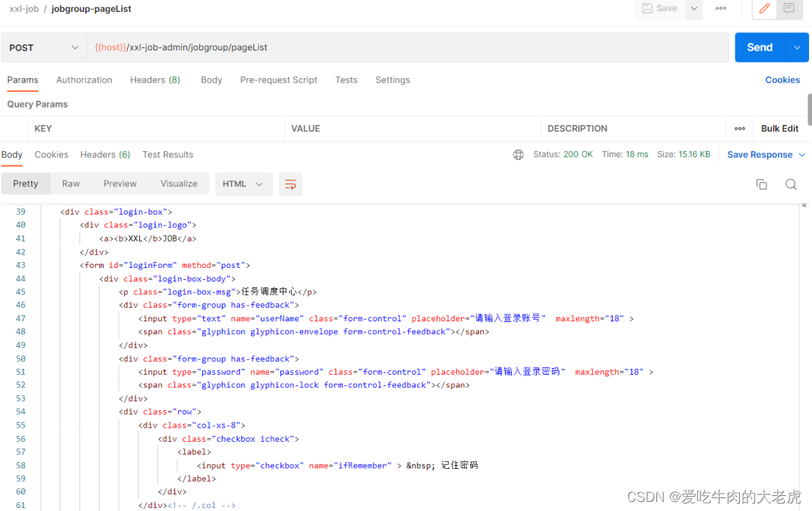Switch to the Pre-request Script tab

[278, 80]
